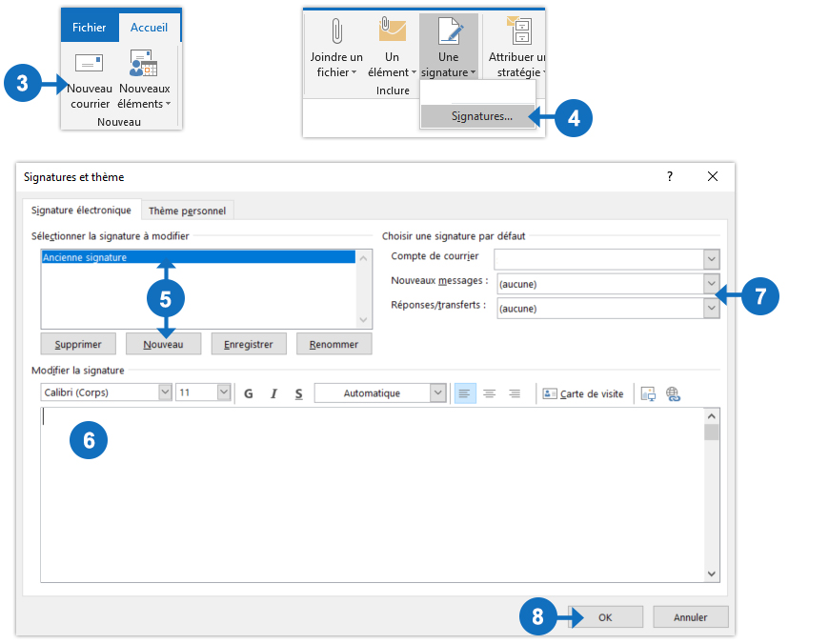Right-align the signature text
The image size is (829, 644).
(x=515, y=393)
